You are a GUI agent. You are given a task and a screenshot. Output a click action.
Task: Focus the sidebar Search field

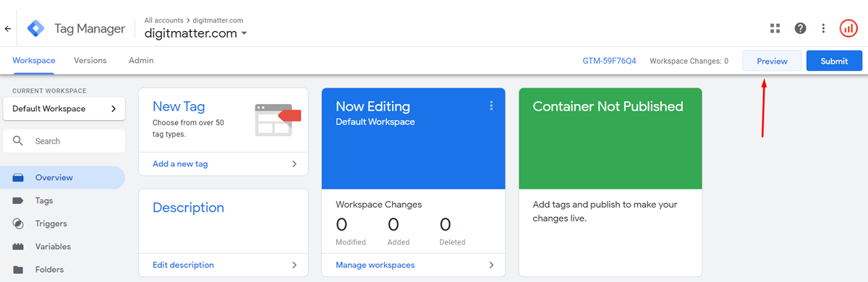pos(64,141)
